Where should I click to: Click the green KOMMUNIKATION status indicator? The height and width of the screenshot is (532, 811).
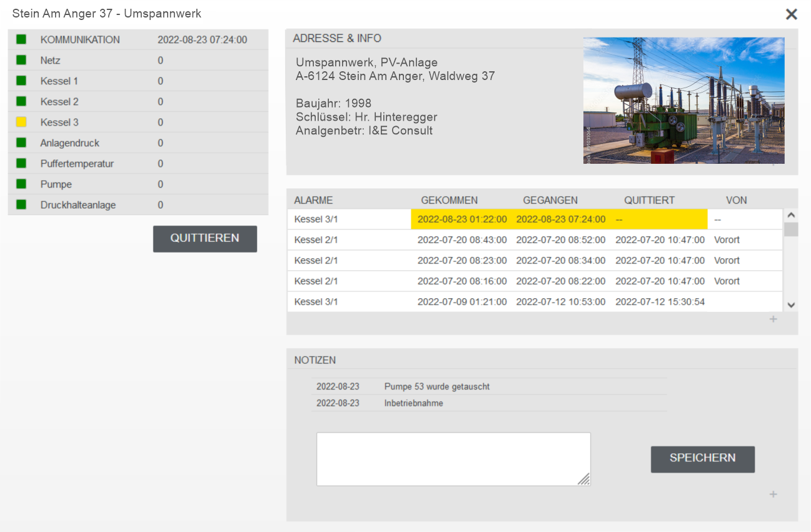(21, 39)
